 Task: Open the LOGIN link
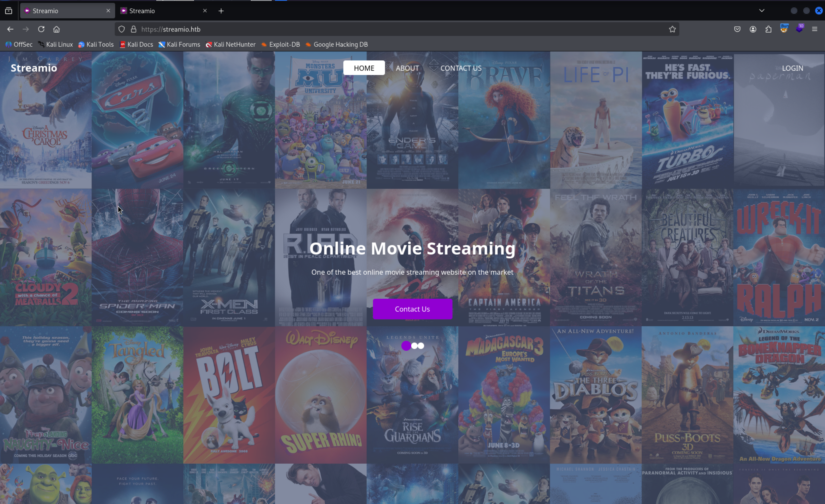pyautogui.click(x=792, y=68)
